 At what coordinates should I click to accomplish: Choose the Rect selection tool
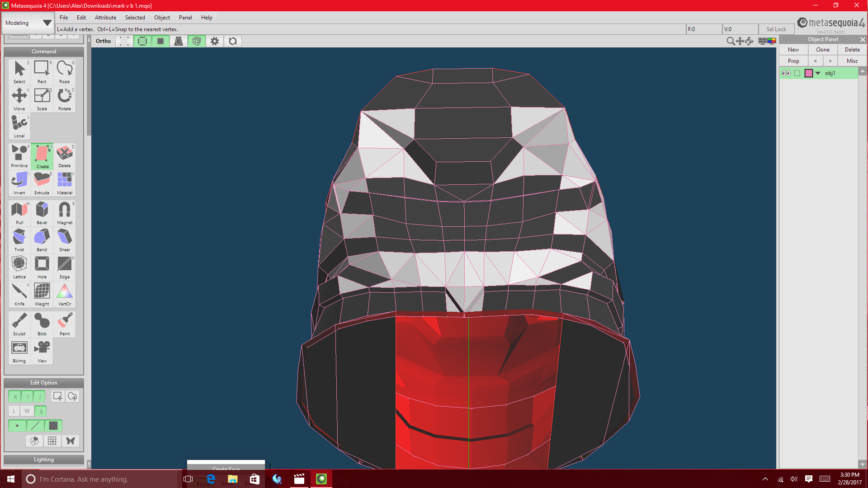[42, 72]
